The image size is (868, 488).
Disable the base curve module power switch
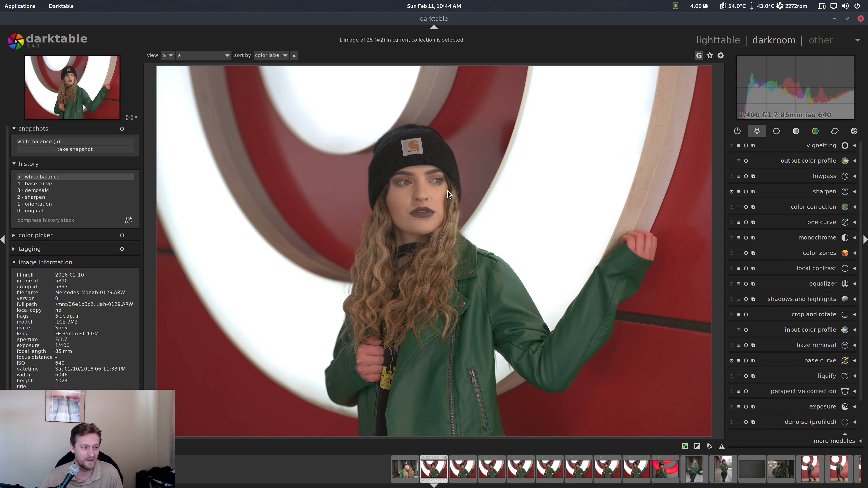click(731, 360)
